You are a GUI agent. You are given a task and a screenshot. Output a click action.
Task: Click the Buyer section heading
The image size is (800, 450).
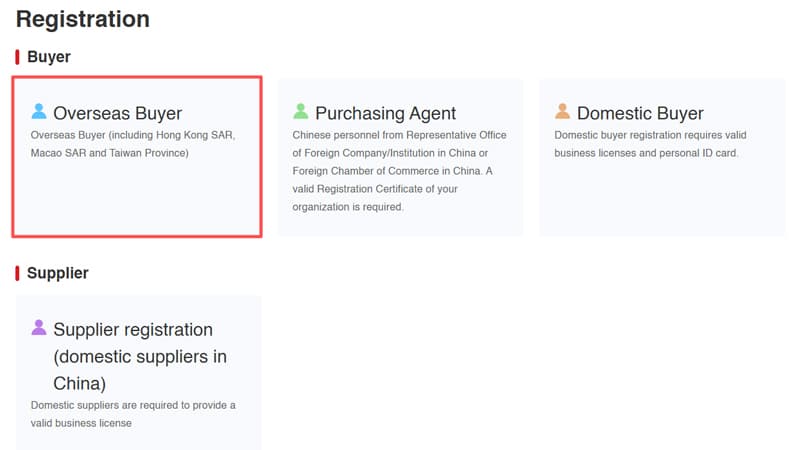coord(48,57)
